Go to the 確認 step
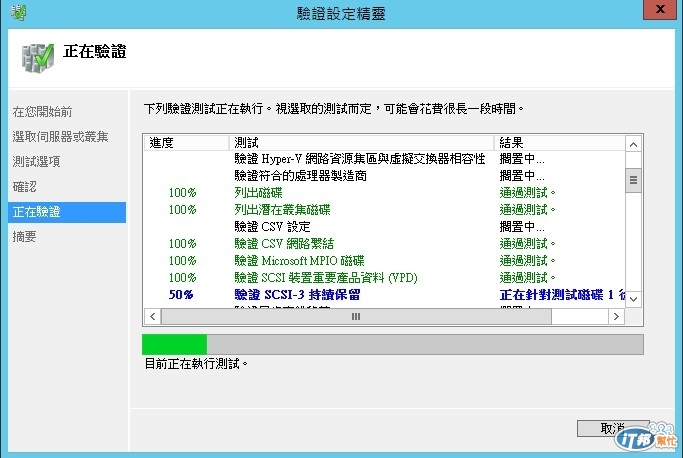 pos(24,187)
